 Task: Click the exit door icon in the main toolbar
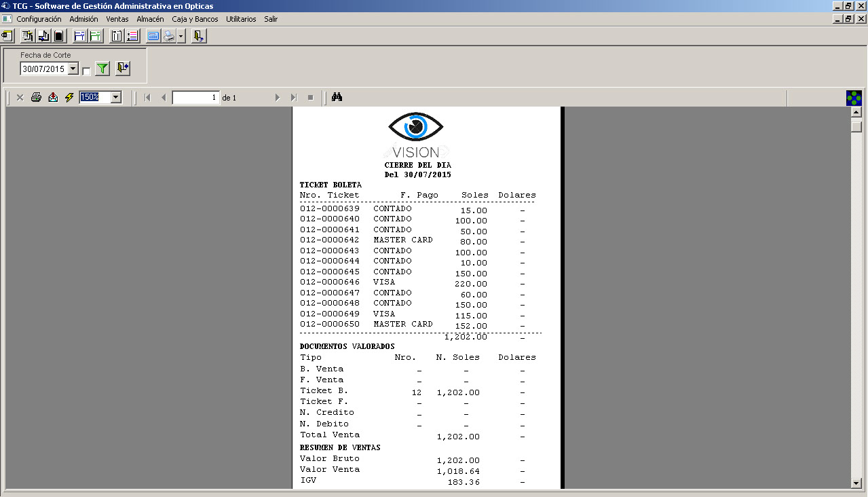198,37
